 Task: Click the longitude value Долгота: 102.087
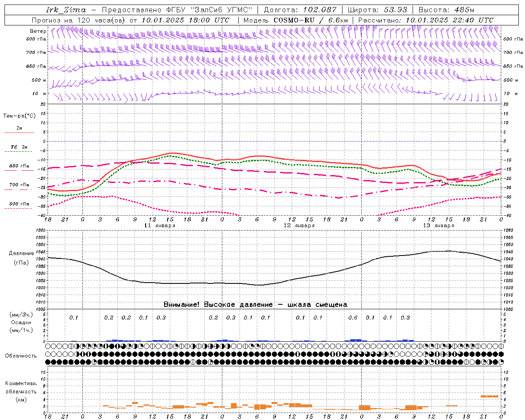pyautogui.click(x=300, y=10)
